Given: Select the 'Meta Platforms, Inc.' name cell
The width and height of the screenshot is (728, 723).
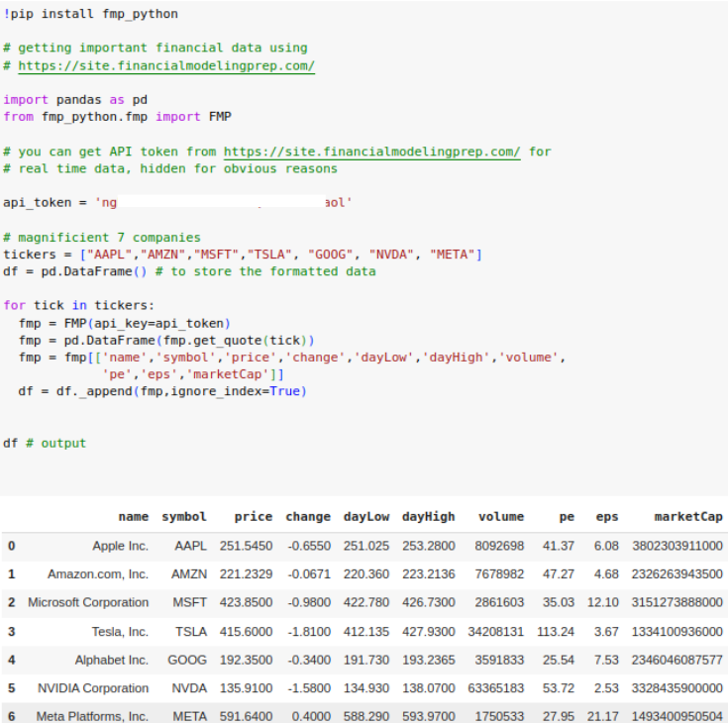Looking at the screenshot, I should (92, 716).
